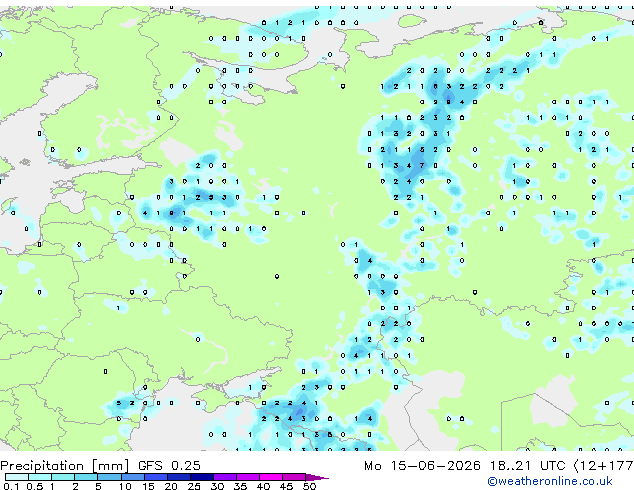Click the "35" legend scale label

click(x=240, y=486)
